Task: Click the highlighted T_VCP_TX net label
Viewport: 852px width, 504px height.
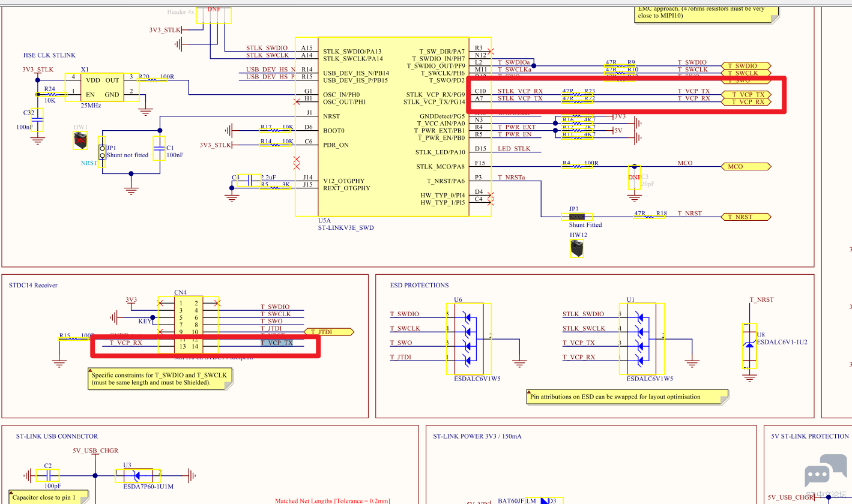Action: click(277, 343)
